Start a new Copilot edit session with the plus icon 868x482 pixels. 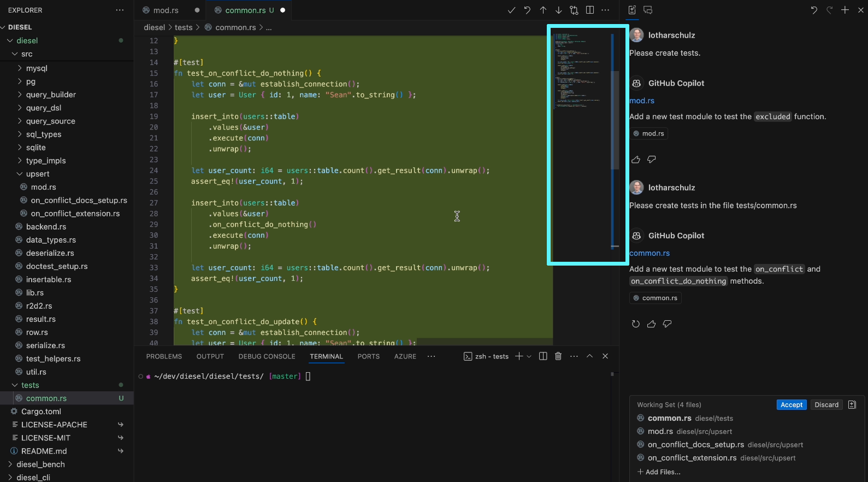(x=845, y=10)
